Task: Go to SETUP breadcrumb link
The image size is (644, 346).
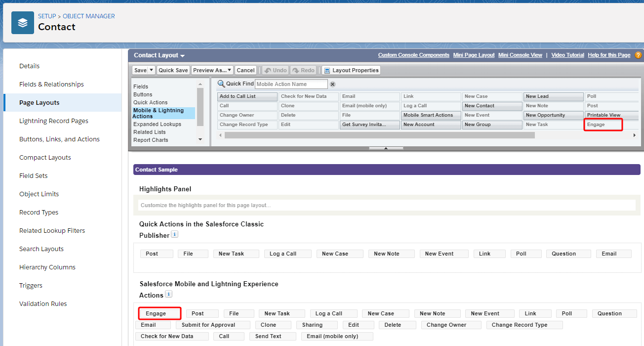Action: click(x=47, y=16)
